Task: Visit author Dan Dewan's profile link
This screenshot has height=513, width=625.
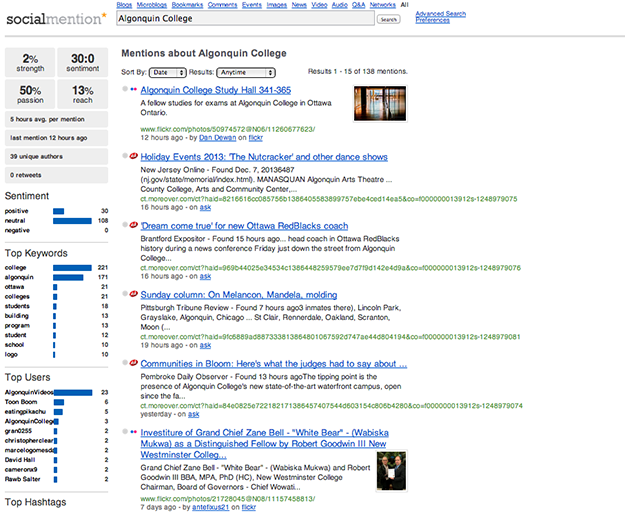Action: tap(217, 138)
